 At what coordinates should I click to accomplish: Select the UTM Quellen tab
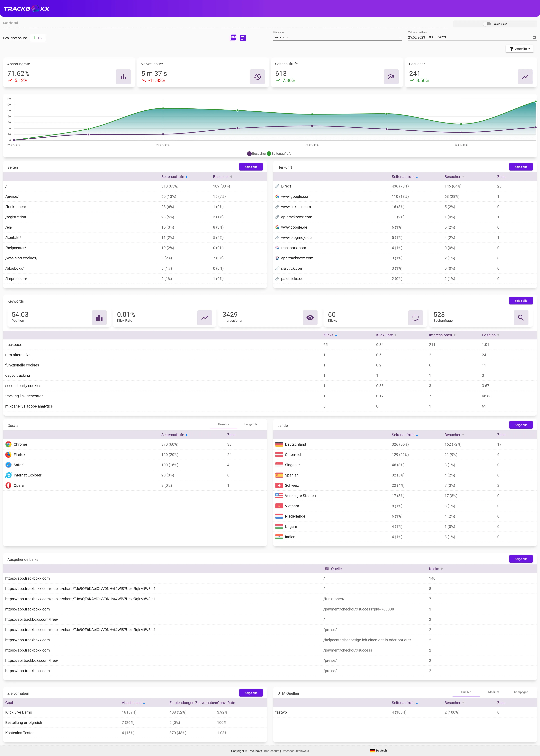click(466, 692)
